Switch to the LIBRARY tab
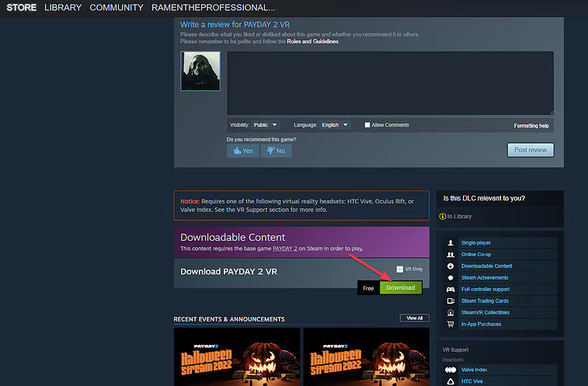 pos(63,8)
